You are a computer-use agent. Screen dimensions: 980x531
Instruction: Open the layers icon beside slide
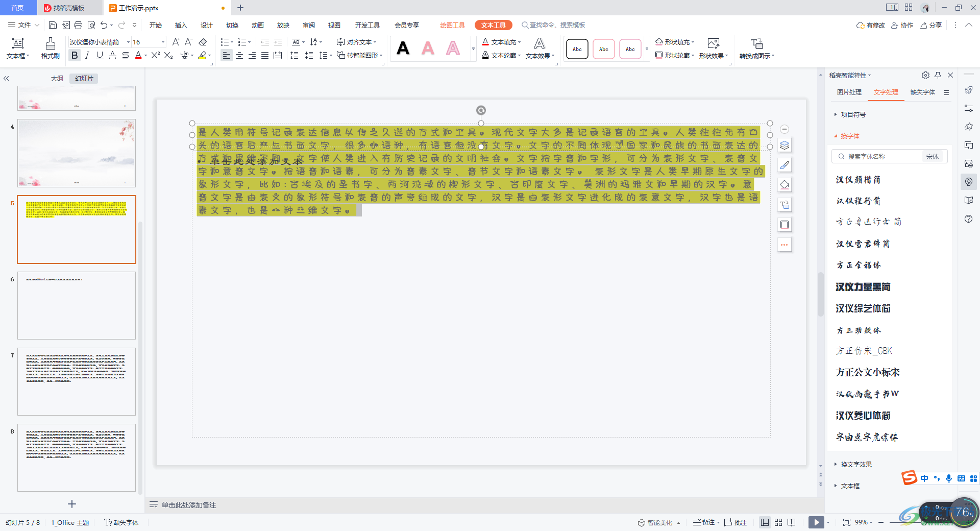coord(785,146)
